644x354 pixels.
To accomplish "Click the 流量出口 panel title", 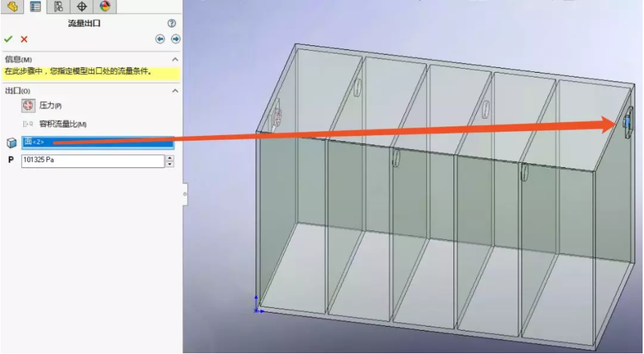I will (84, 23).
